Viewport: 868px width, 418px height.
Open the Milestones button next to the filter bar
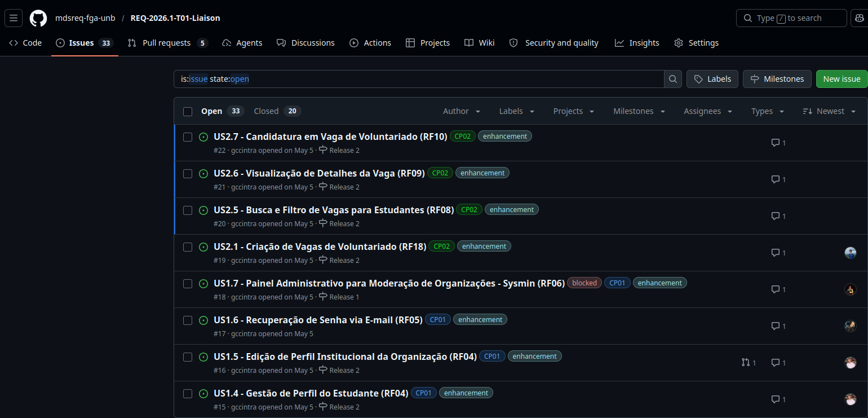click(x=777, y=79)
